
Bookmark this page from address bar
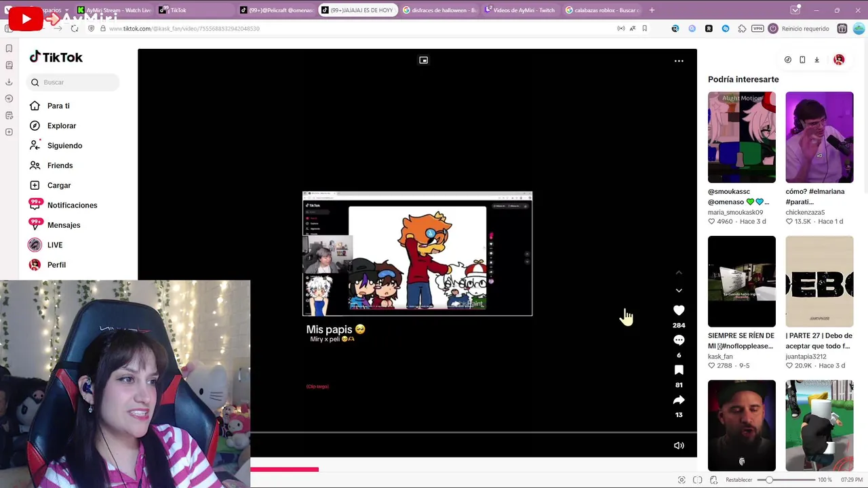tap(644, 28)
